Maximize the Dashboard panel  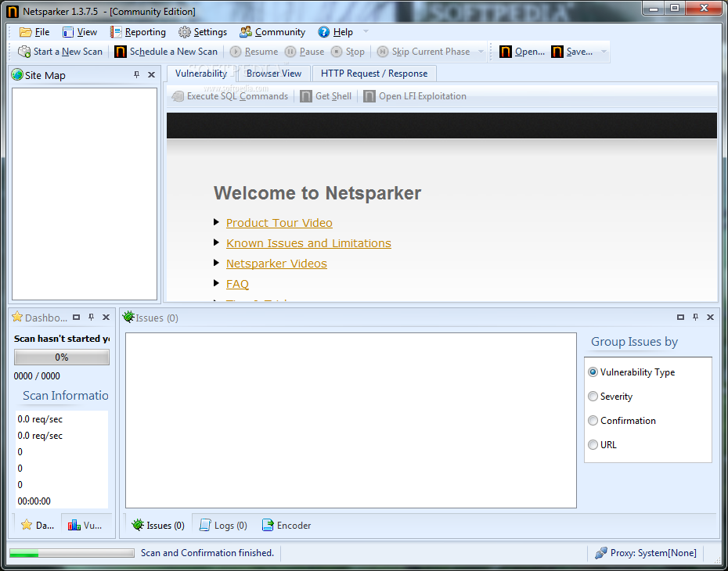77,318
